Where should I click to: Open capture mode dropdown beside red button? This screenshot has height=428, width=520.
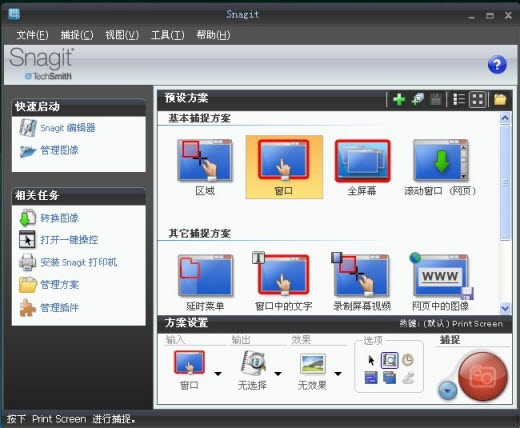coord(447,390)
